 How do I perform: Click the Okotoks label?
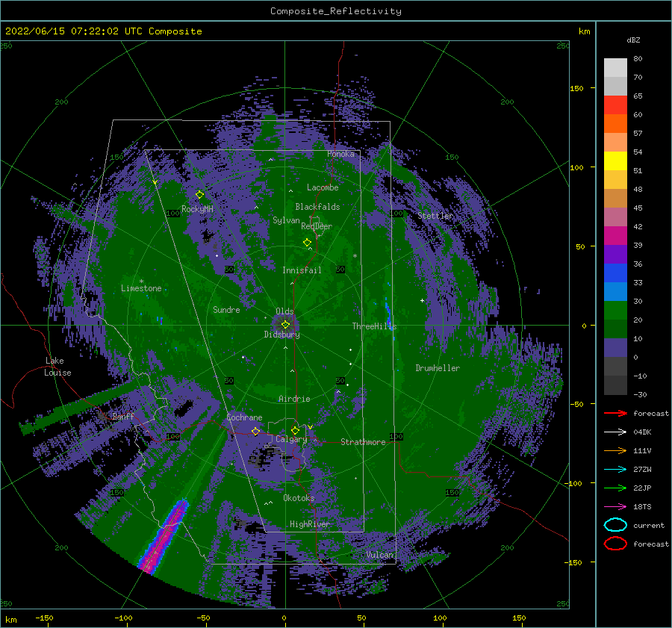299,498
